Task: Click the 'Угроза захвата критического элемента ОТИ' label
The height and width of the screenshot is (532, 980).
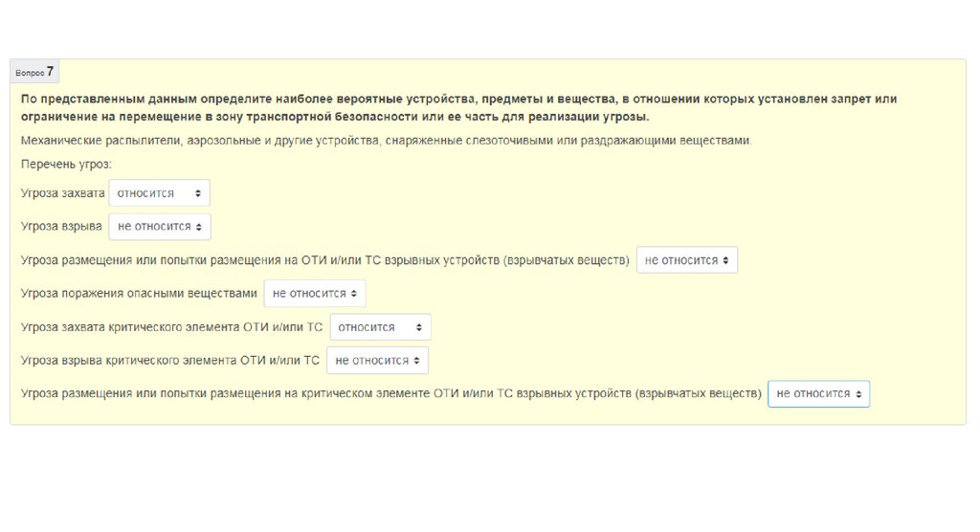Action: 171,327
